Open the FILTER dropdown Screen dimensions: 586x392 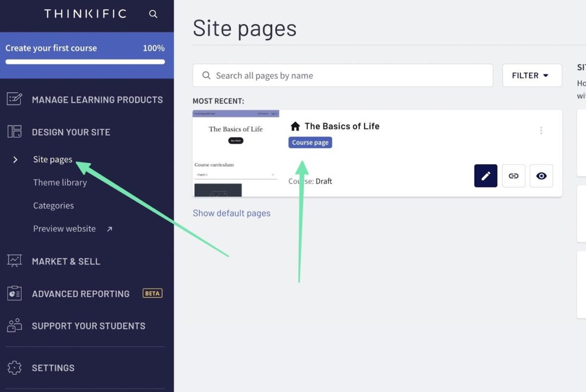532,76
